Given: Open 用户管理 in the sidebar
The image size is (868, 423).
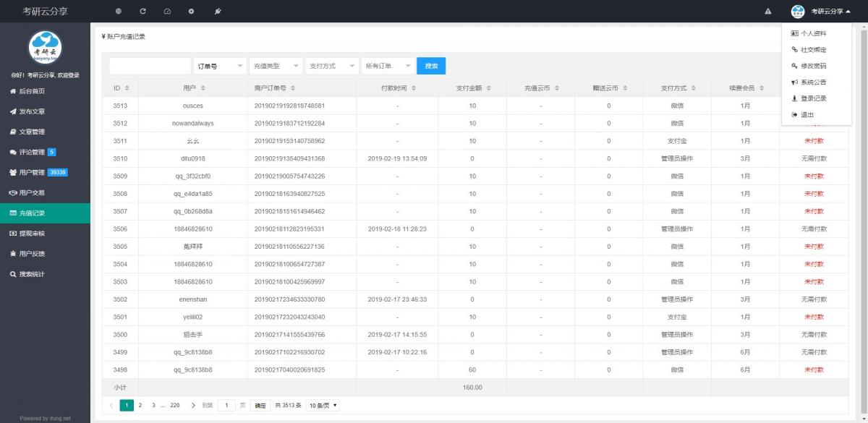Looking at the screenshot, I should [x=45, y=172].
